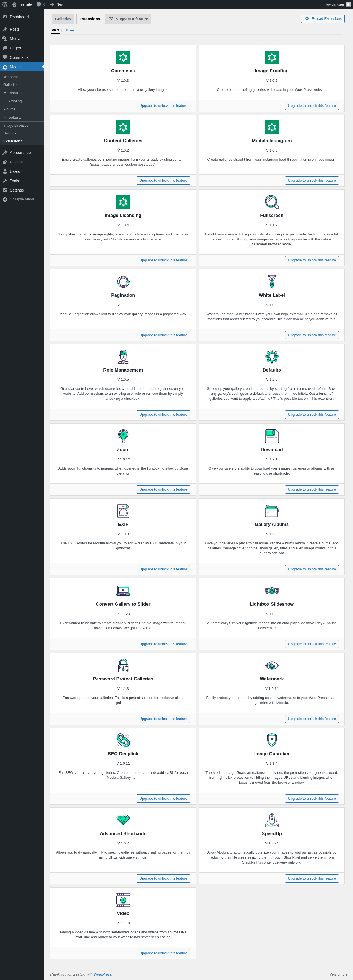The width and height of the screenshot is (353, 980).
Task: Click the WordPress logo in admin bar
Action: pyautogui.click(x=5, y=4)
